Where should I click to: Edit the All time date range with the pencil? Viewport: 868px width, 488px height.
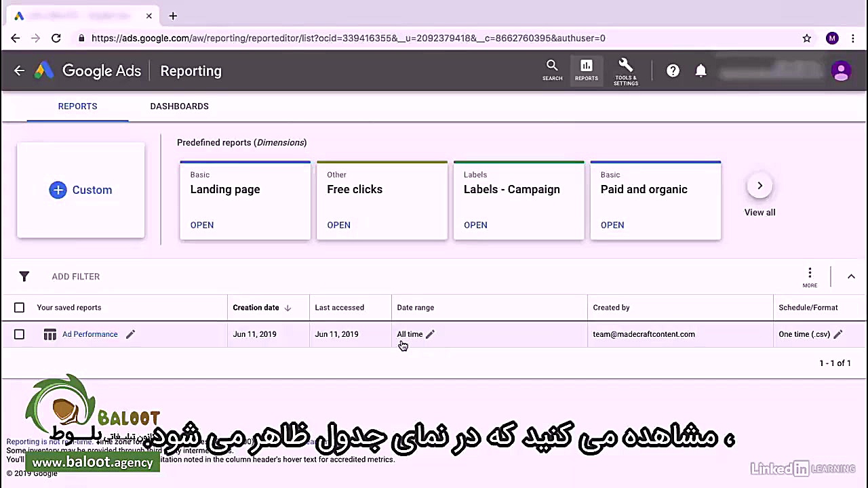coord(430,334)
